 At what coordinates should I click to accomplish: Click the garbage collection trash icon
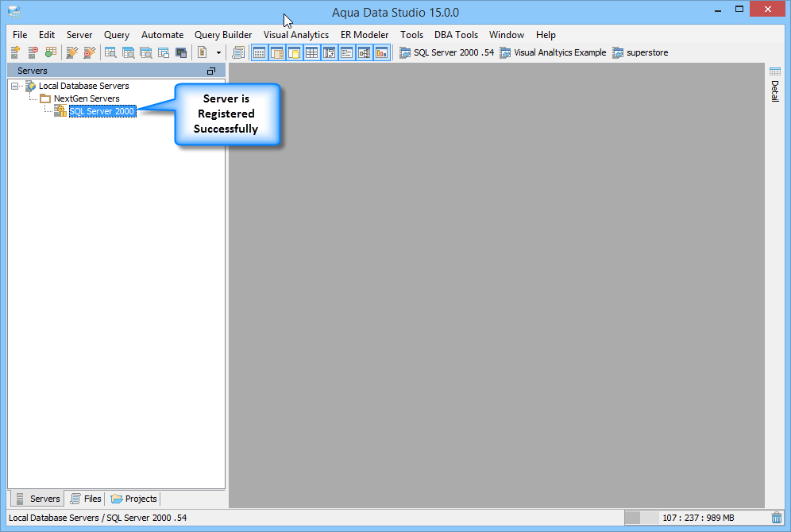tap(777, 518)
